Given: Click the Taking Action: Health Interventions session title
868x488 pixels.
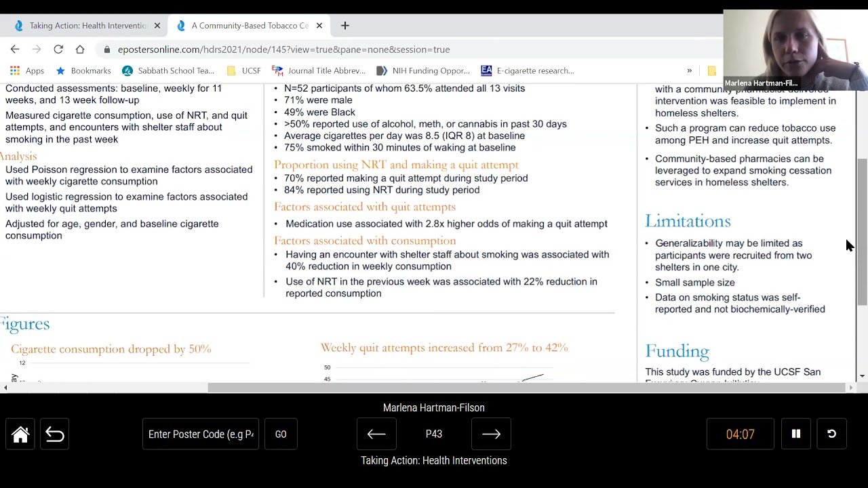Looking at the screenshot, I should click(x=434, y=460).
